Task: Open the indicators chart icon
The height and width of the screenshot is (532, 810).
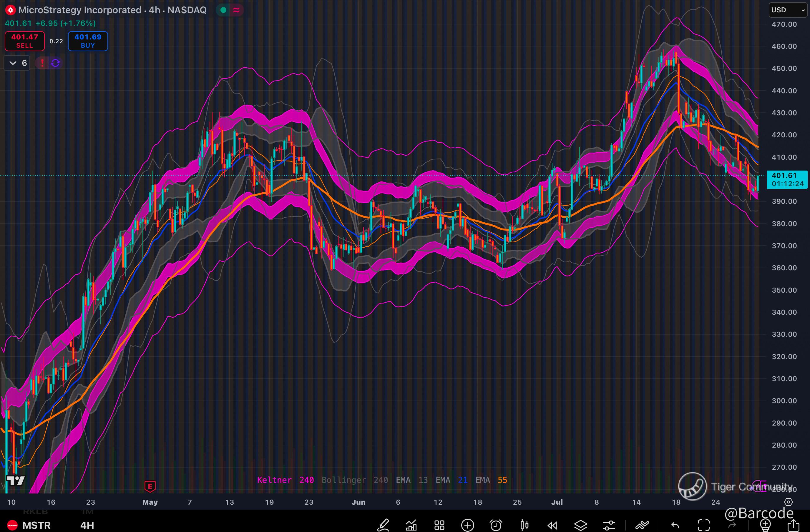Action: click(411, 525)
